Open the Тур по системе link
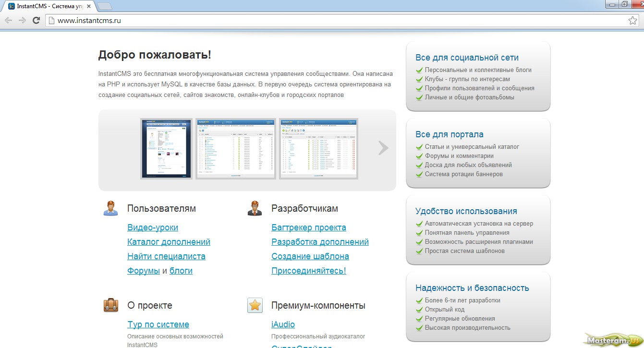The width and height of the screenshot is (644, 348). pyautogui.click(x=158, y=324)
